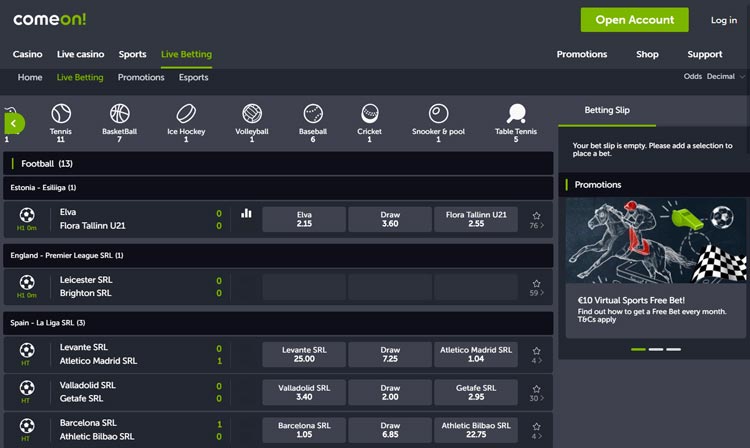Viewport: 750px width, 448px height.
Task: Go to the Sports menu
Action: 132,54
